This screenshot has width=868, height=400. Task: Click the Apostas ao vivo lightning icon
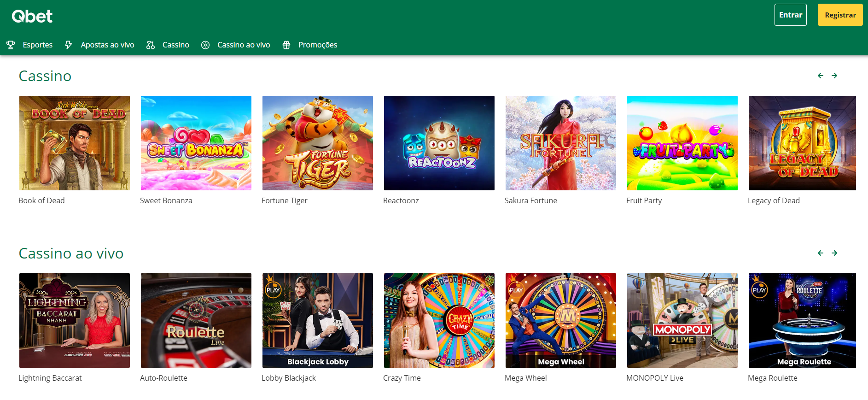click(69, 45)
